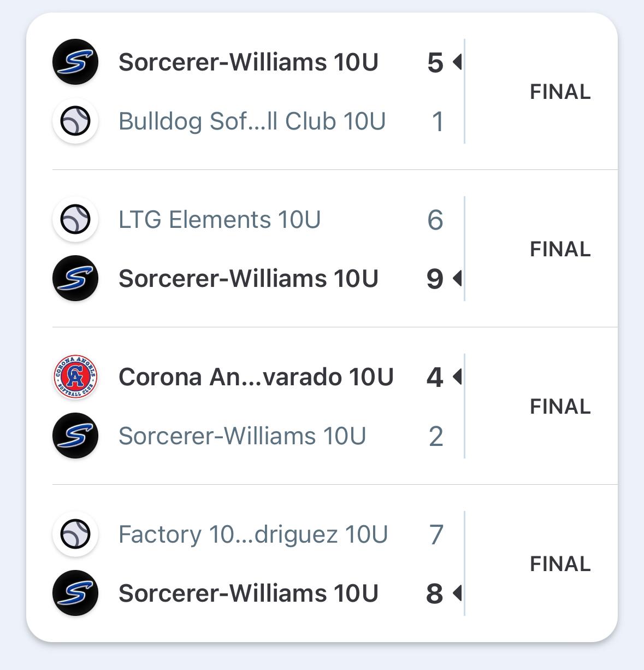Screen dimensions: 644x670
Task: Click LTG Elements baseball icon
Action: tap(75, 219)
